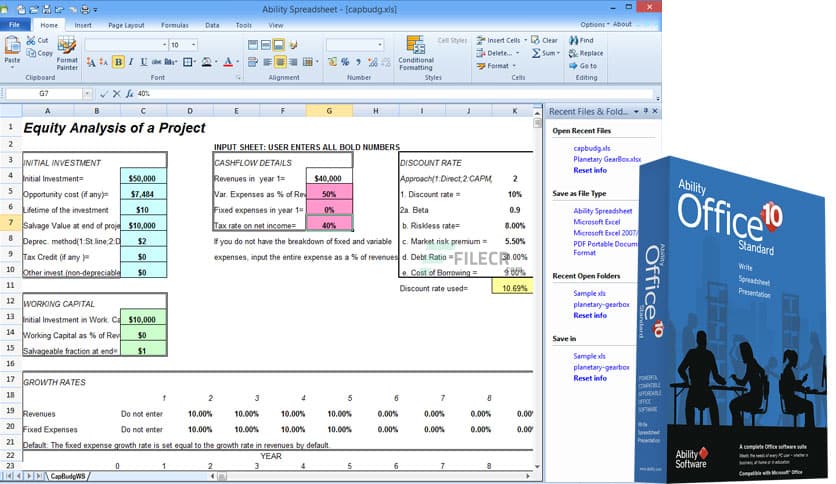Select cell G5 showing 50%

(329, 194)
